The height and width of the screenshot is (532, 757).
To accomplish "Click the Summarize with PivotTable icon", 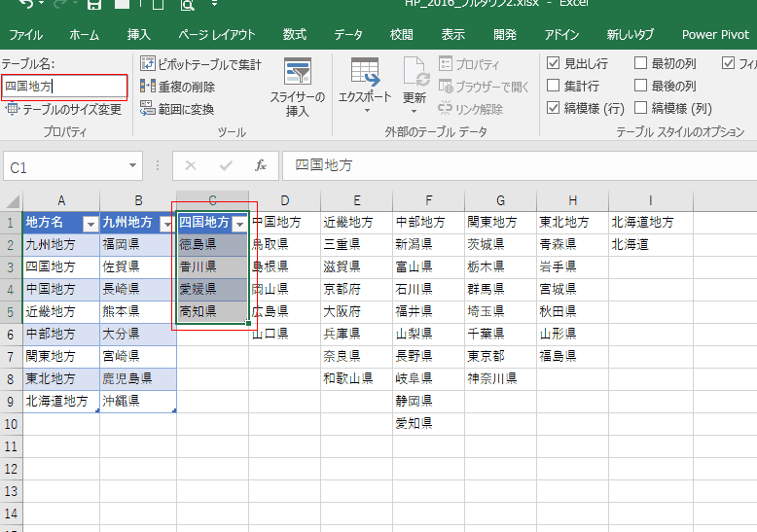I will pyautogui.click(x=148, y=64).
